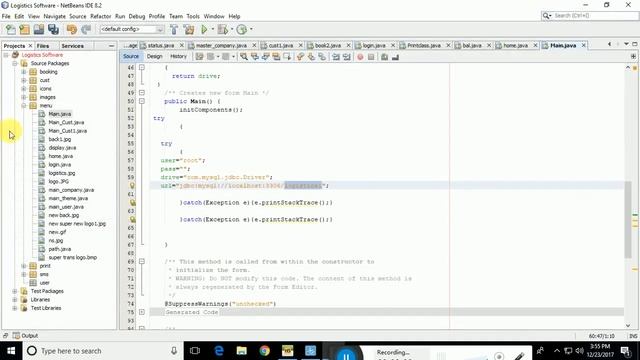Viewport: 640px width, 360px height.
Task: Click the Uncomment icon in editor toolbar
Action: pyautogui.click(x=395, y=57)
